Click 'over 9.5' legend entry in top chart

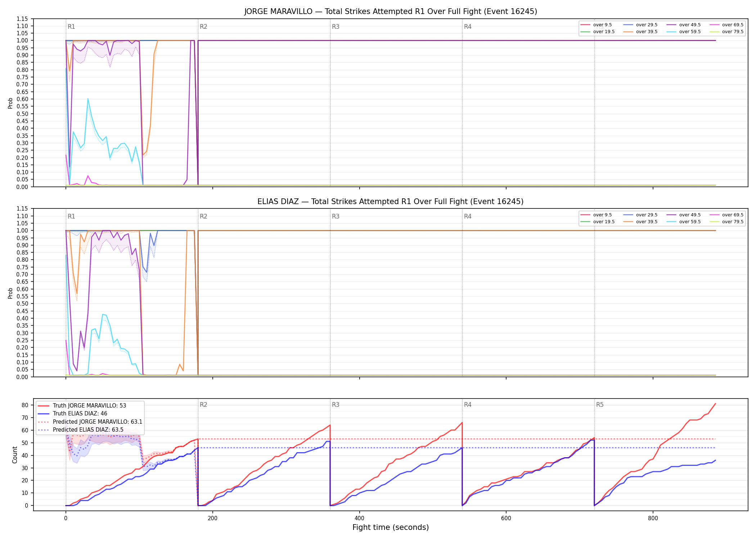click(x=597, y=25)
